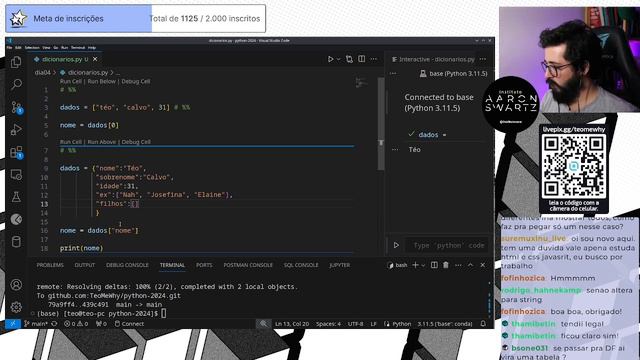Open terminal panel more actions ellipsis

(458, 265)
